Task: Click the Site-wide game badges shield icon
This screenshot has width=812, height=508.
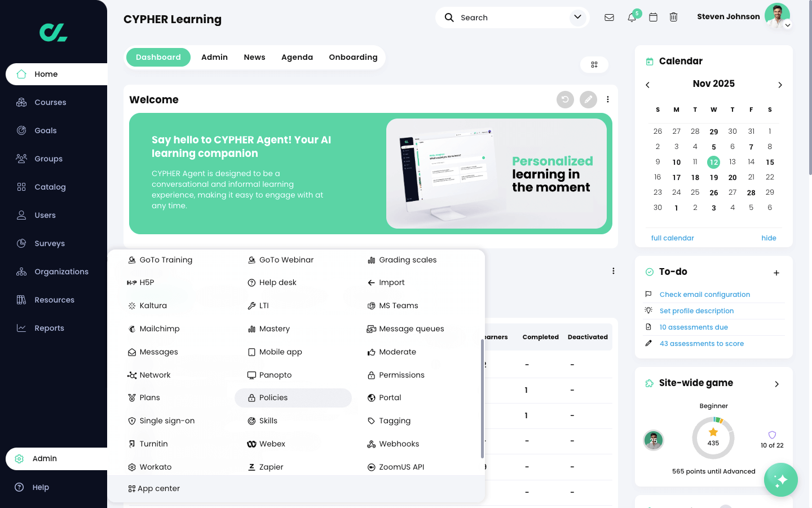Action: (772, 435)
